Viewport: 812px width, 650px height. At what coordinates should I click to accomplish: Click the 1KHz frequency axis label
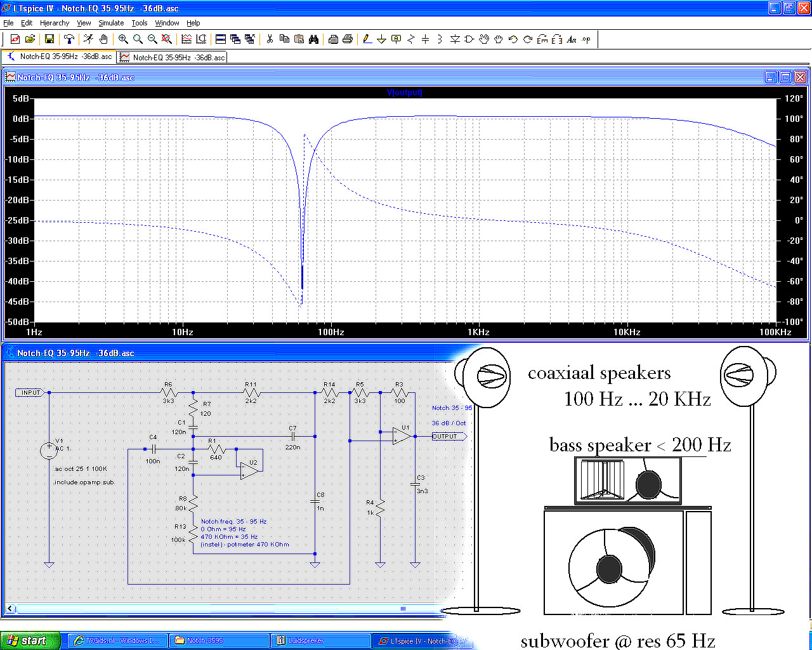coord(478,332)
